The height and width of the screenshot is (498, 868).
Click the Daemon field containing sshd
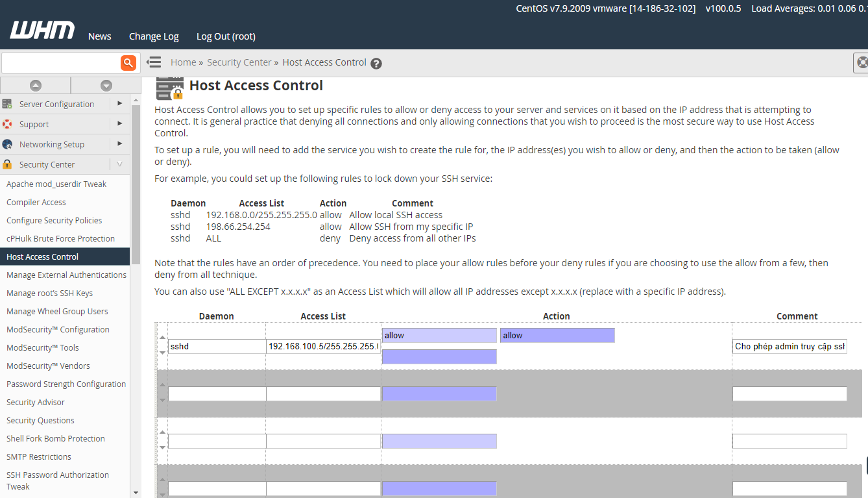click(216, 347)
